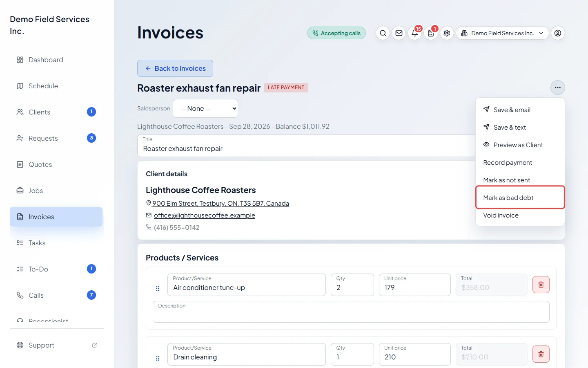Open the 900 Elm Street address link
The width and height of the screenshot is (588, 368).
(x=220, y=203)
